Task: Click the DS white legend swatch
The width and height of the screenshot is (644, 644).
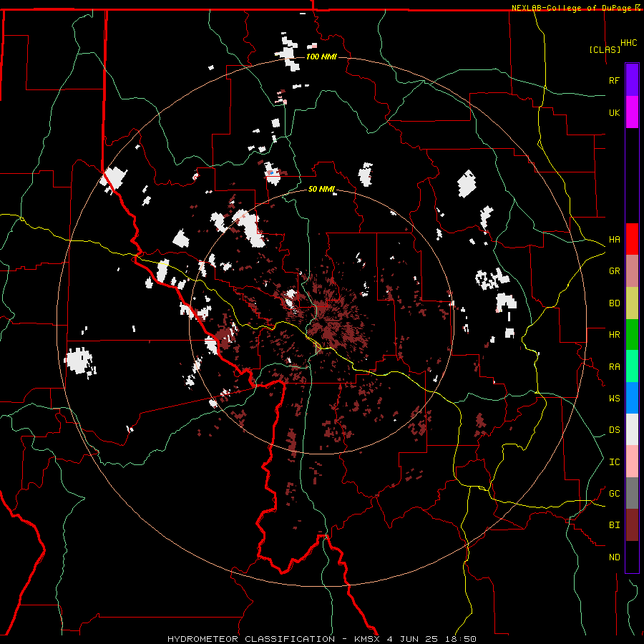Action: (632, 429)
